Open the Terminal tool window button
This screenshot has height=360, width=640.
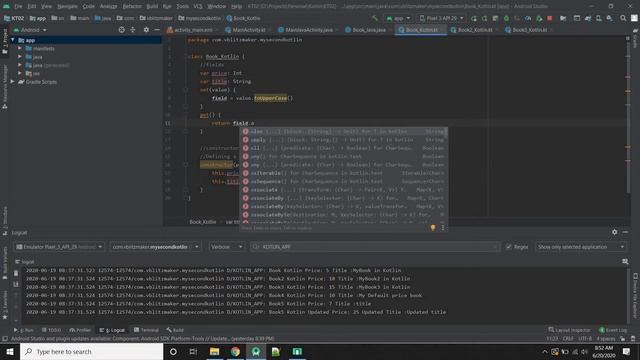(146, 330)
